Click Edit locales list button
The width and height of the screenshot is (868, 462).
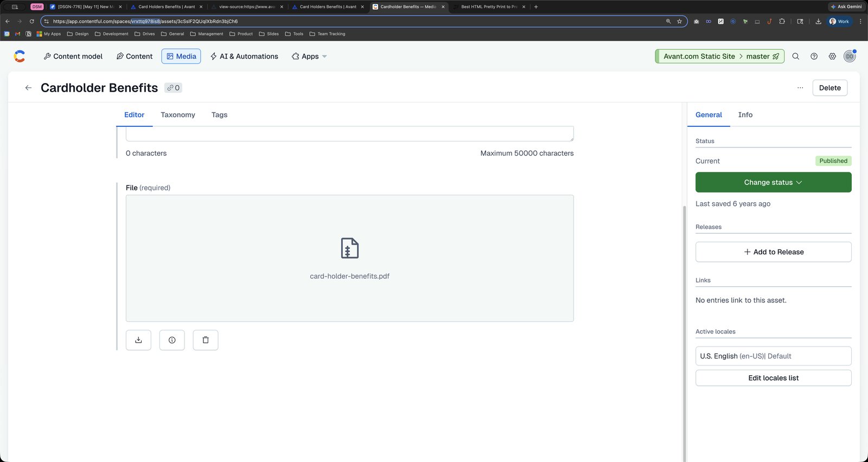click(x=774, y=378)
